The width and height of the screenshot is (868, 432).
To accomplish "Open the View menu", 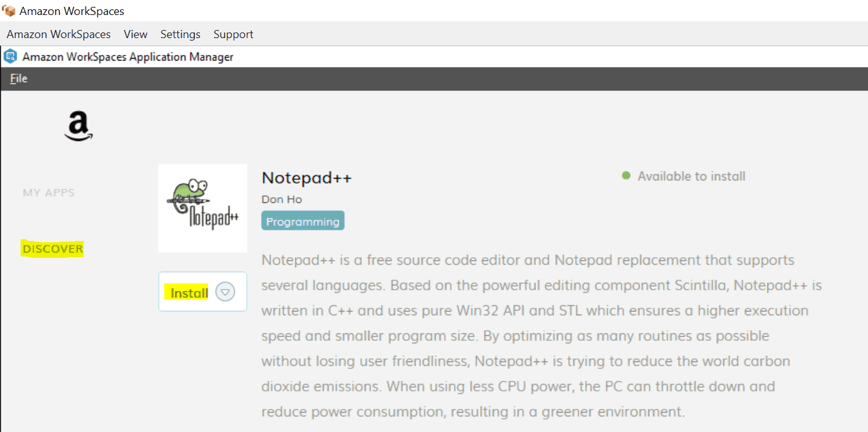I will [136, 34].
